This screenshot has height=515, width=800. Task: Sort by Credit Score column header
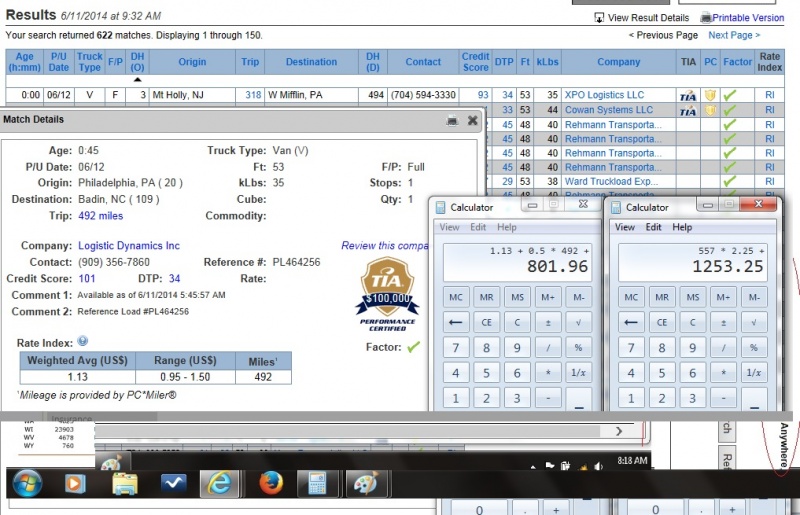click(476, 62)
